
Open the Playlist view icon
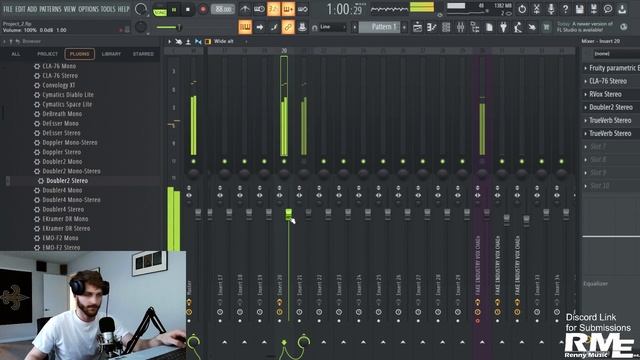pyautogui.click(x=417, y=27)
